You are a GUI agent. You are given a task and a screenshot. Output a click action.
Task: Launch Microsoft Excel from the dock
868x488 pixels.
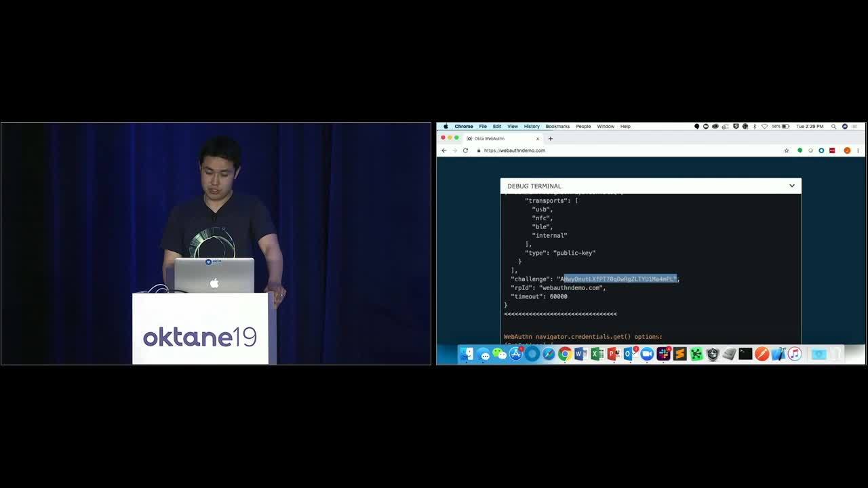(597, 354)
